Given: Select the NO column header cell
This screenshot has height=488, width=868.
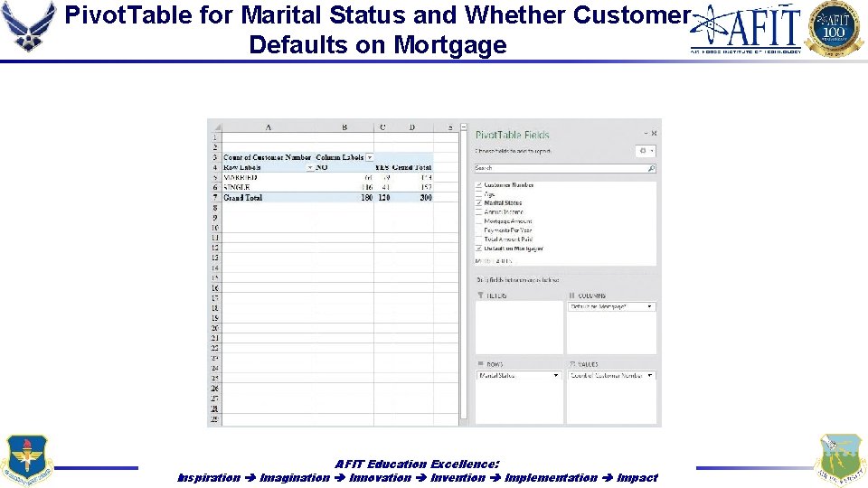Looking at the screenshot, I should [x=344, y=168].
